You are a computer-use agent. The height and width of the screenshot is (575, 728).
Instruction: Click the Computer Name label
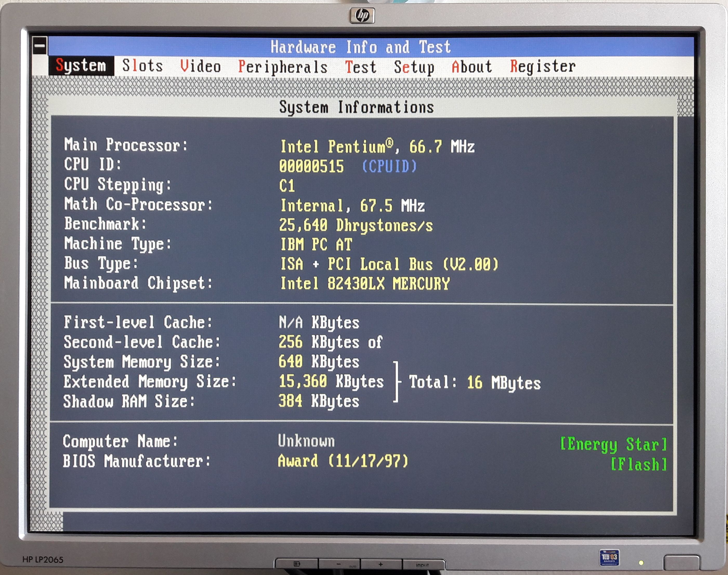(x=120, y=441)
